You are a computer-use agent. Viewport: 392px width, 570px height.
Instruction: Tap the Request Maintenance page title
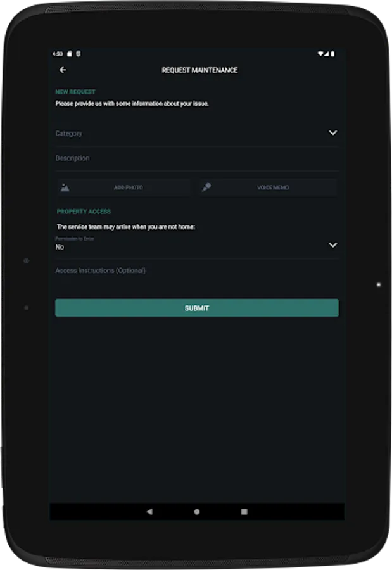coord(199,70)
